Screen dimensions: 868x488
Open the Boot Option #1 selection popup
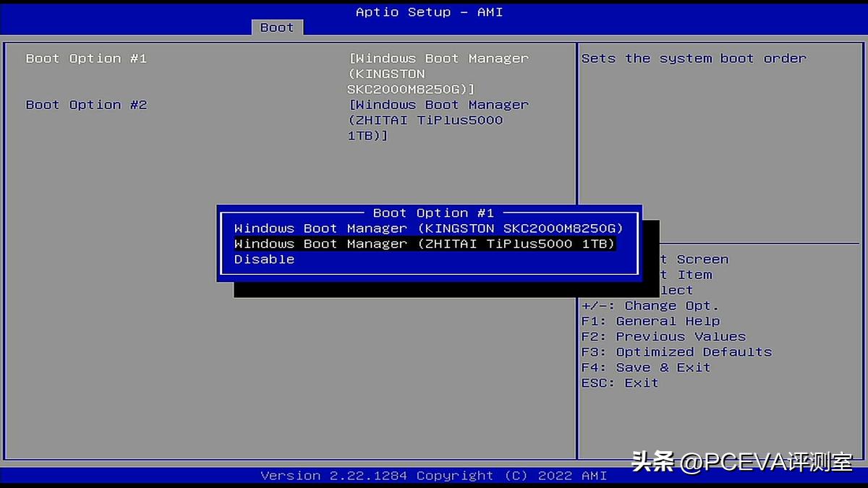(x=439, y=58)
